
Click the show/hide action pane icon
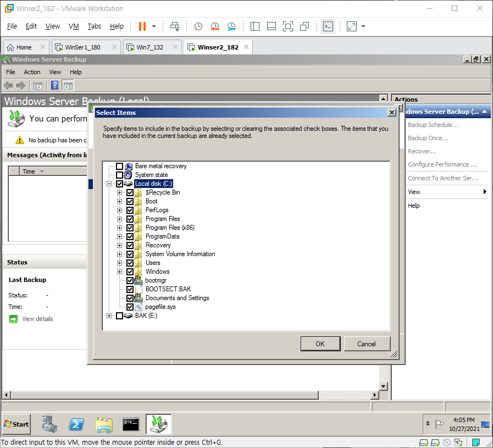[68, 85]
